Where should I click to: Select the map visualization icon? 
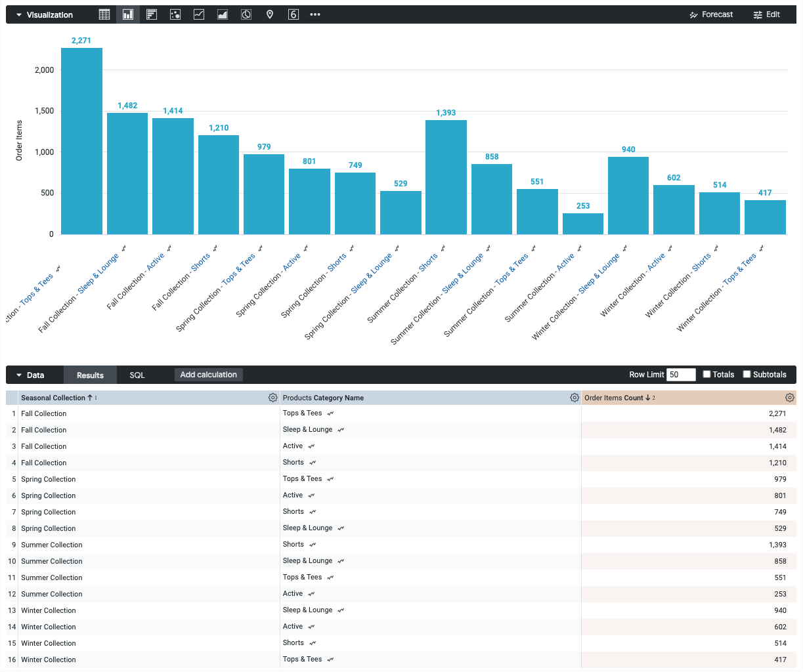(x=269, y=14)
